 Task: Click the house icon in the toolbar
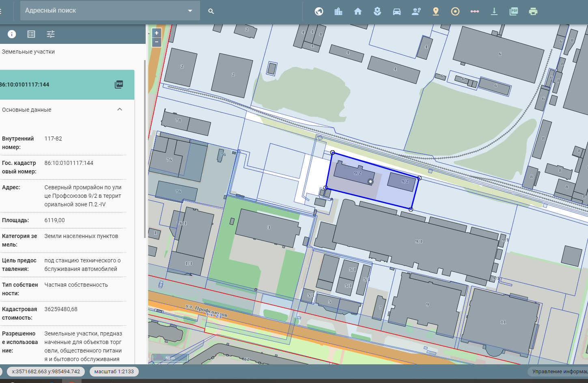click(x=358, y=11)
